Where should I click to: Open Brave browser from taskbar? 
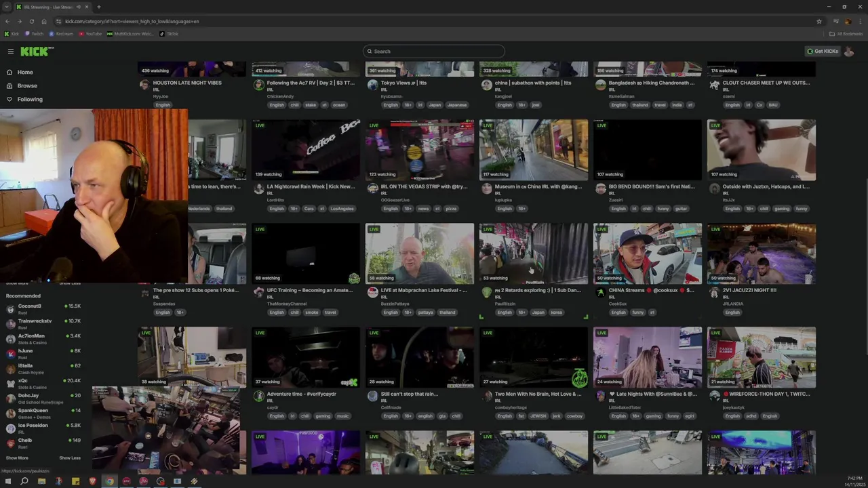click(x=92, y=481)
